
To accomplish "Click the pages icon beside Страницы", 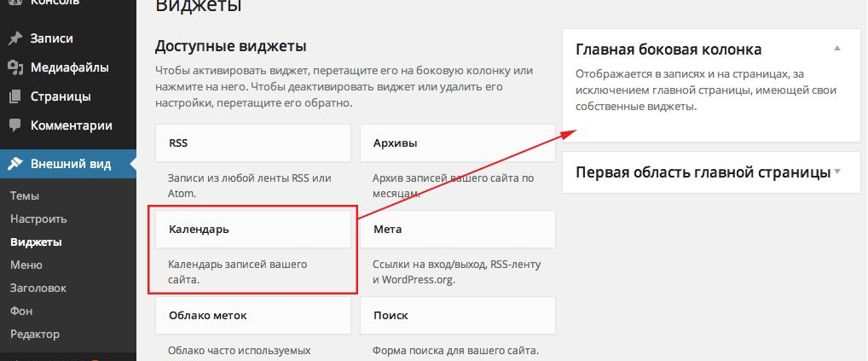I will pyautogui.click(x=15, y=96).
